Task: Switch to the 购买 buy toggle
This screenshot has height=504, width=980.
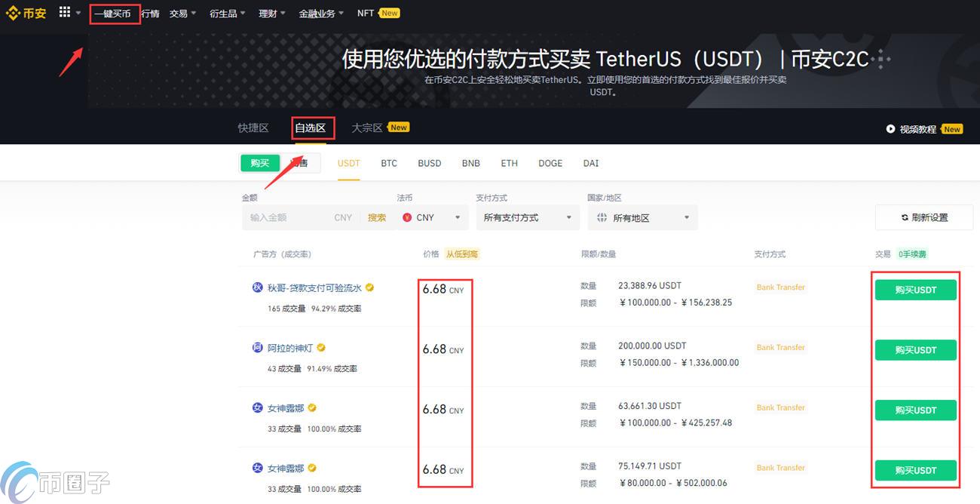Action: pyautogui.click(x=260, y=163)
